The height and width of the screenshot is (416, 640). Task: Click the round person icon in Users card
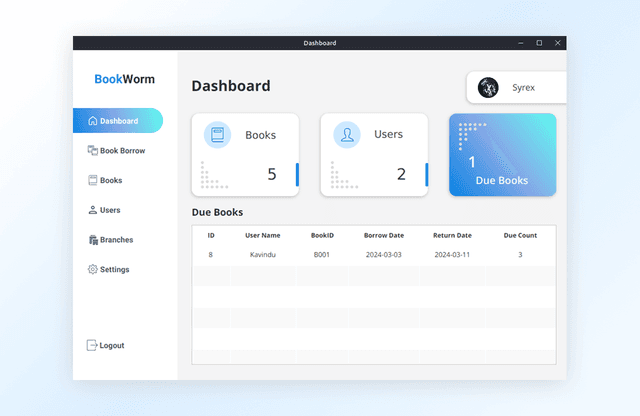(x=347, y=135)
